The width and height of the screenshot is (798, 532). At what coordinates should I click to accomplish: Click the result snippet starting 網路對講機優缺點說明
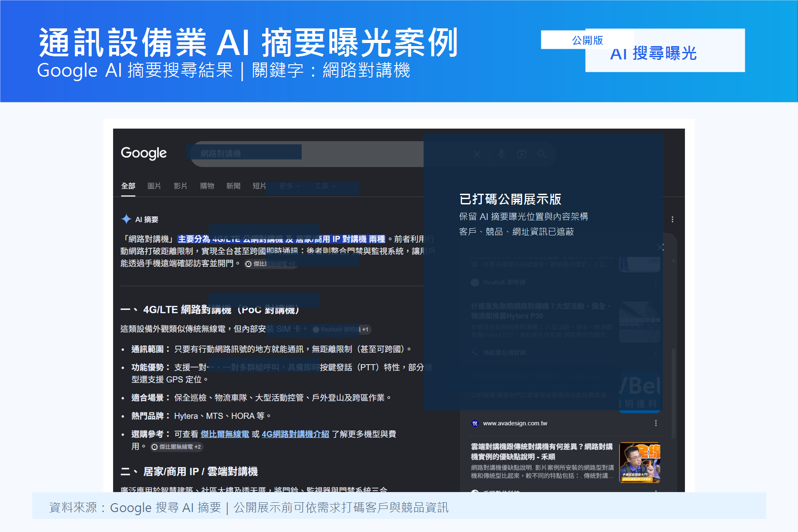pos(543,471)
